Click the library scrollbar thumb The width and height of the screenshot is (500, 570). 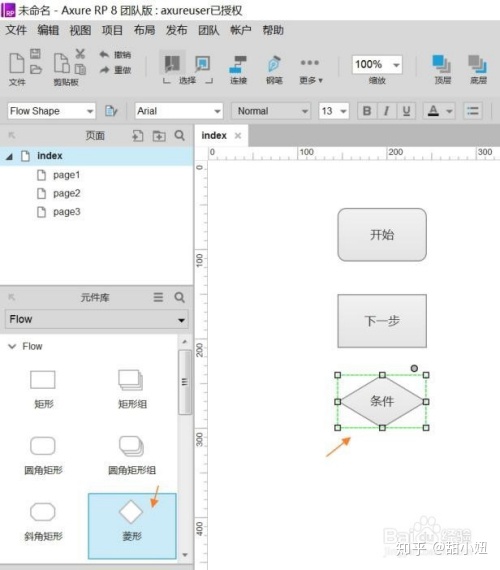(185, 382)
